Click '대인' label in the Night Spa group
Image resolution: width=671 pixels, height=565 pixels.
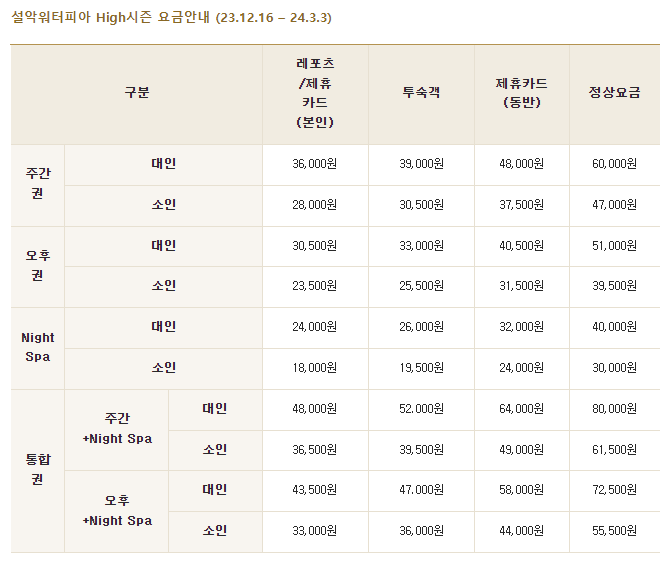[163, 327]
